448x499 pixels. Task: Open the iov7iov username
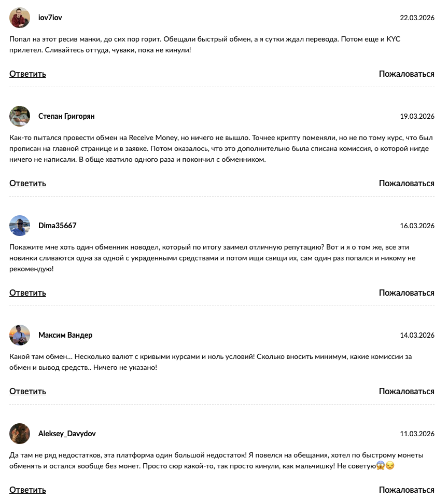50,18
